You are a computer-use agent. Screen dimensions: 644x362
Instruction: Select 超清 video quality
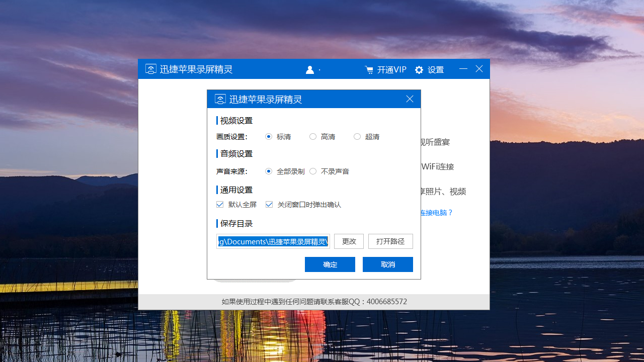click(x=357, y=136)
